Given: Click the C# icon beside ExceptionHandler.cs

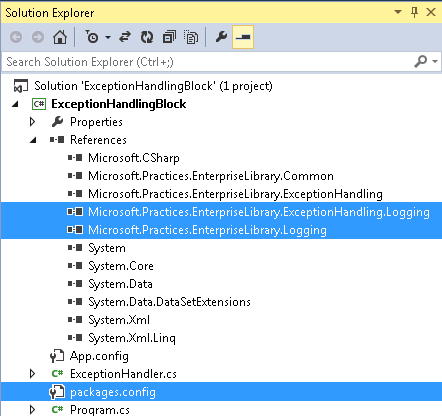Looking at the screenshot, I should pyautogui.click(x=57, y=374).
